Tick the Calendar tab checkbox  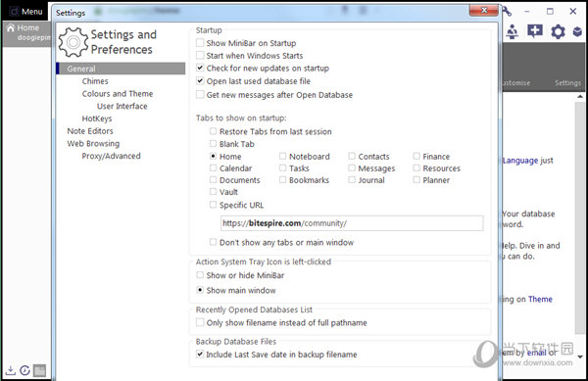tap(213, 168)
